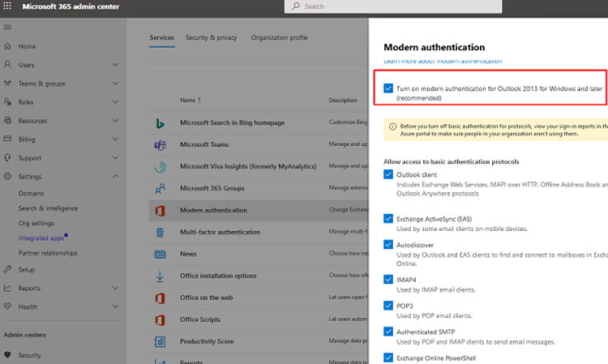
Task: Collapse the Settings chevron
Action: pos(115,176)
